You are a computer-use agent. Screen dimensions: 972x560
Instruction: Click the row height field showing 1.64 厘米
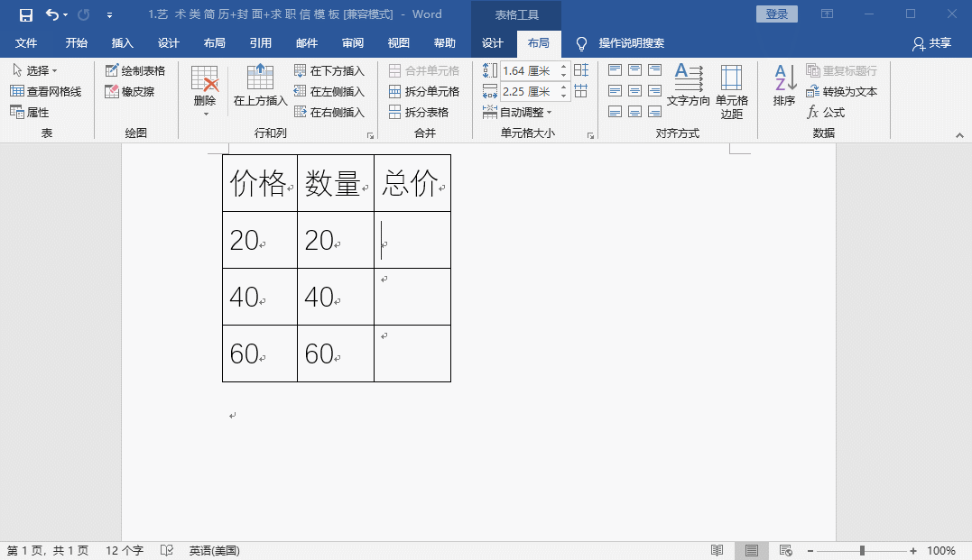(529, 70)
